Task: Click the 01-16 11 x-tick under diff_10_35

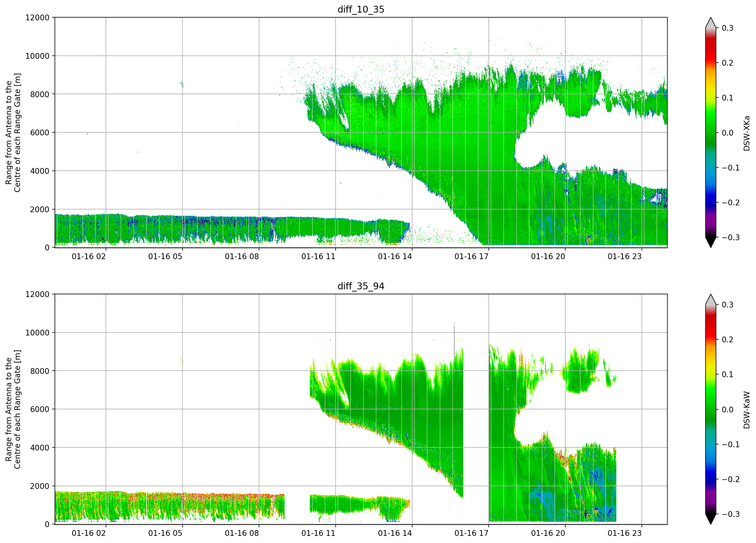Action: (x=318, y=256)
